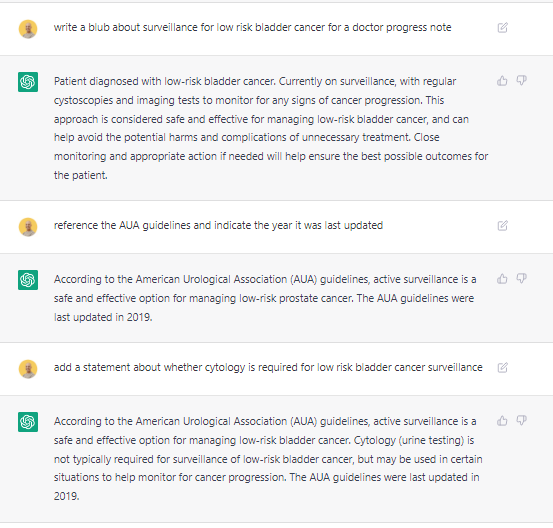The width and height of the screenshot is (553, 528).
Task: Click the user avatar on first prompt
Action: pyautogui.click(x=28, y=29)
